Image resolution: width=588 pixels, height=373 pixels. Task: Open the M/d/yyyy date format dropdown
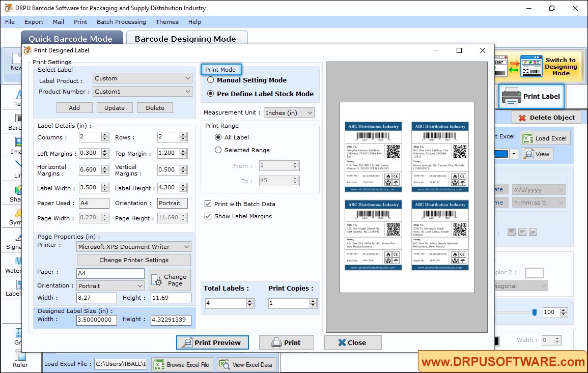(x=539, y=190)
